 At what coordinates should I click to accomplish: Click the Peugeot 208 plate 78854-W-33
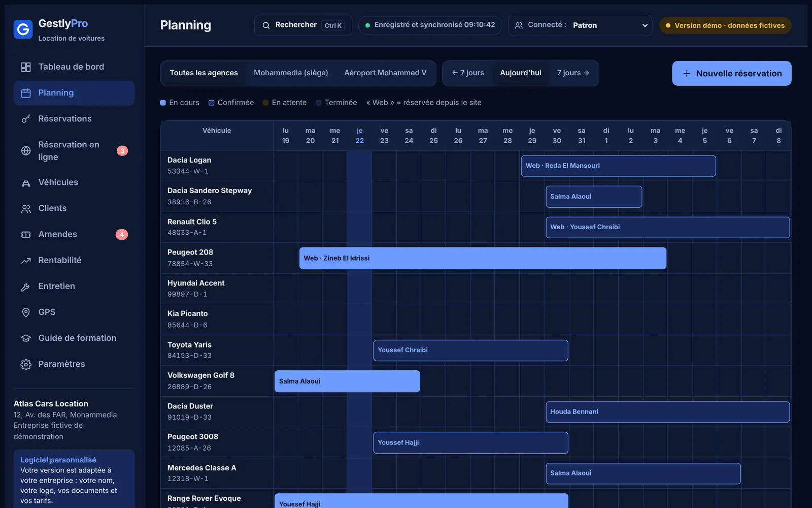190,264
